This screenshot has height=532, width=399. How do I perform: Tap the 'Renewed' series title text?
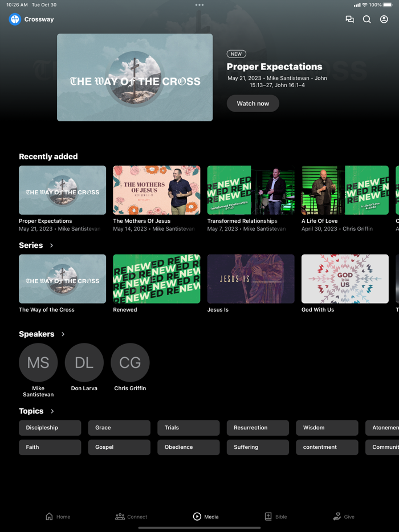[x=125, y=310]
